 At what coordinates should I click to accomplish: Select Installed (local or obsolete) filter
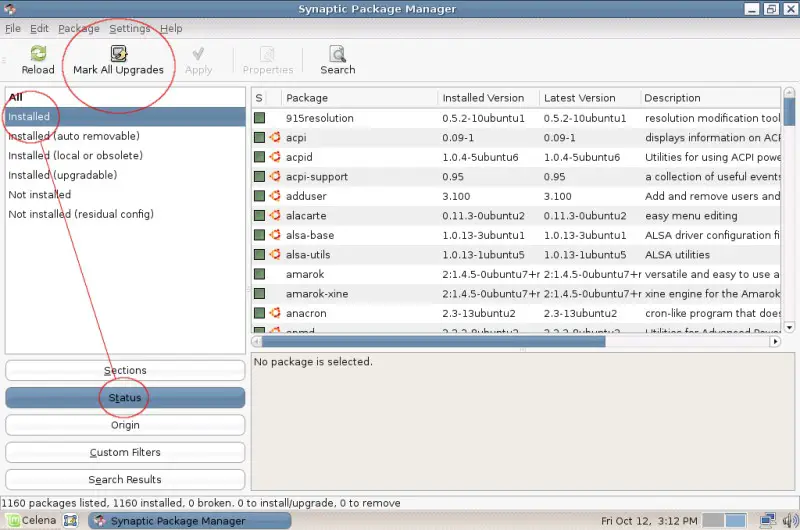coord(125,155)
